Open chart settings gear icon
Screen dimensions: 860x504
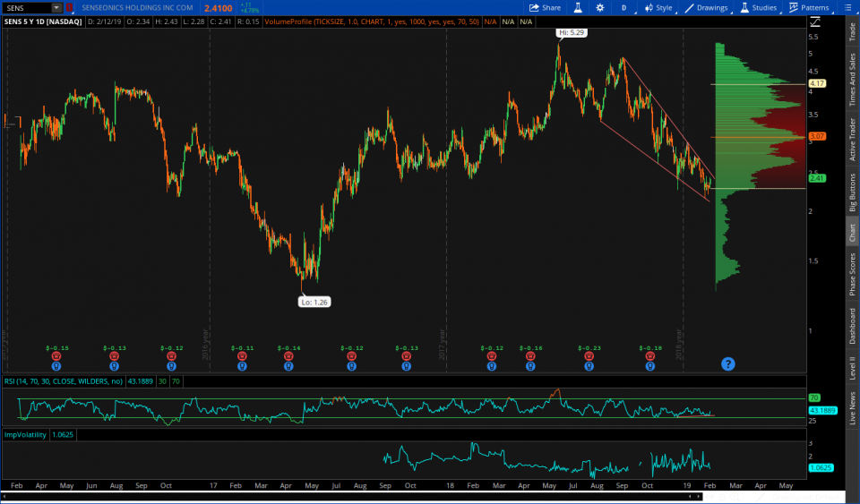600,8
